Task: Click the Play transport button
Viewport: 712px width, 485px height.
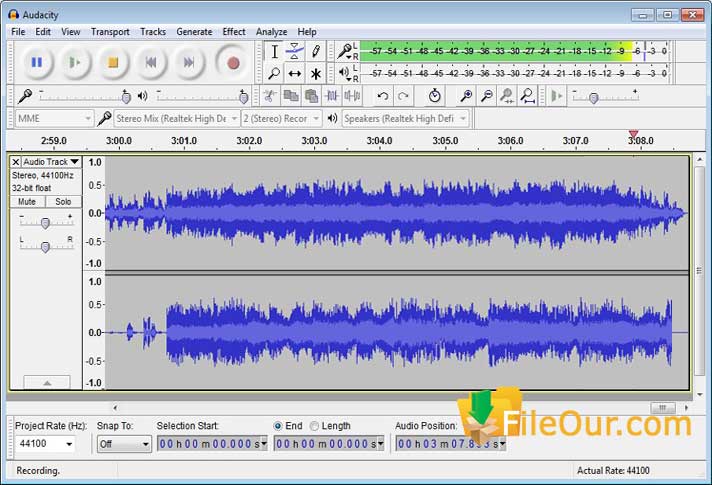Action: point(75,62)
